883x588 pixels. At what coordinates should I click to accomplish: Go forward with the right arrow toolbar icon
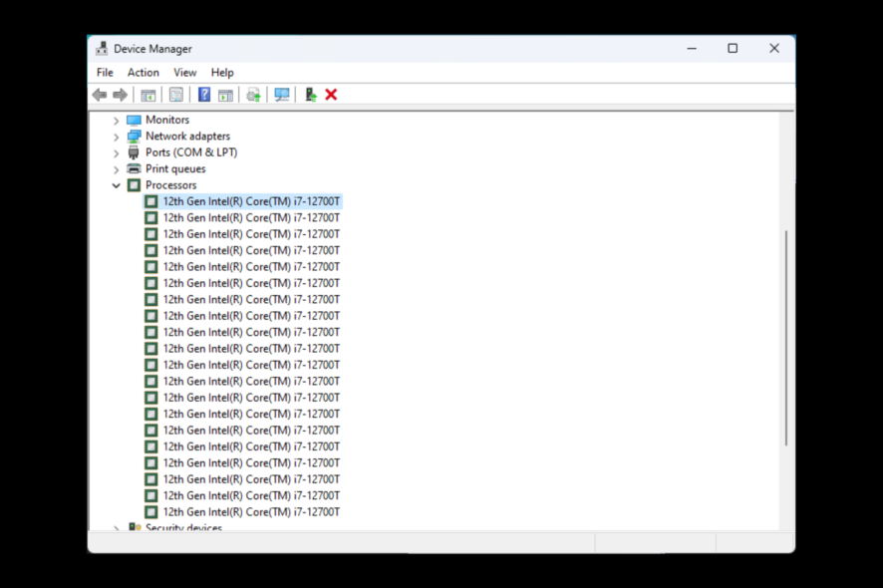click(120, 95)
